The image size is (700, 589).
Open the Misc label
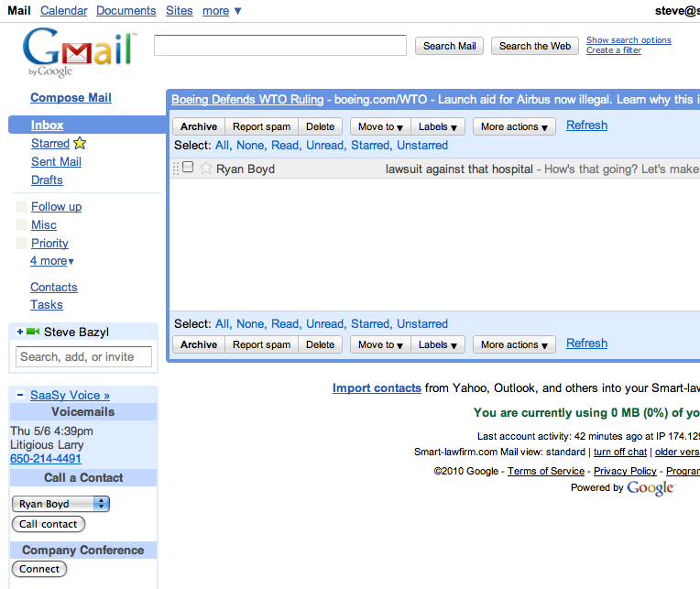pos(44,225)
